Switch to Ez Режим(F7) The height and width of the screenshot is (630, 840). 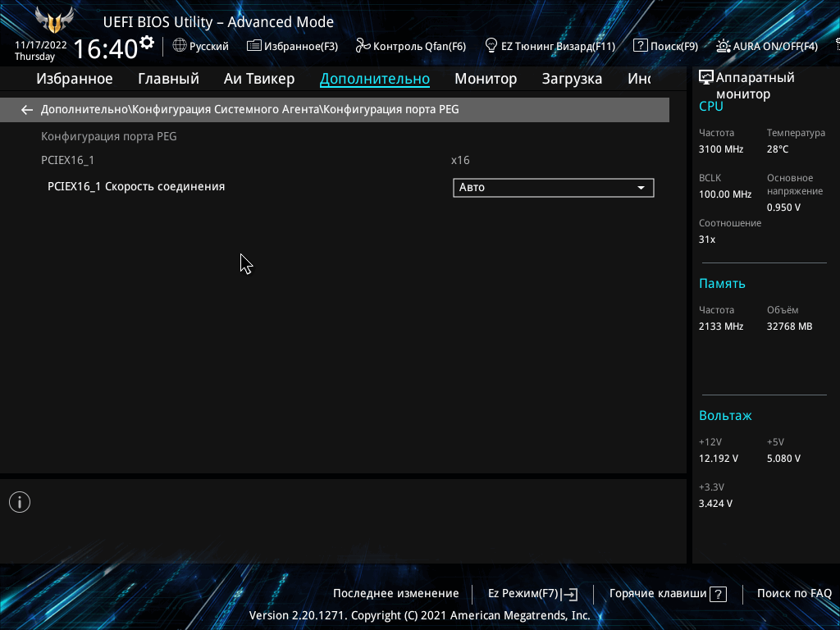click(533, 594)
